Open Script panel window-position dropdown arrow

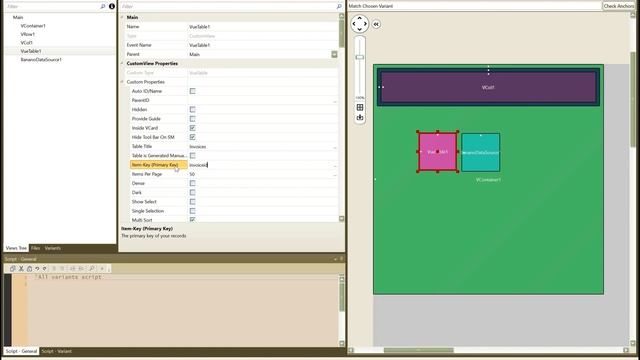(336, 259)
